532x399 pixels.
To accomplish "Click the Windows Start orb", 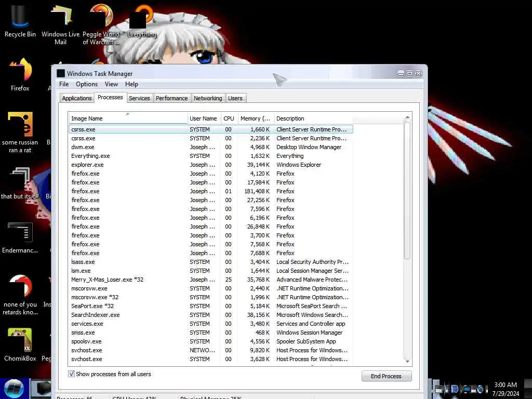I will 14,389.
